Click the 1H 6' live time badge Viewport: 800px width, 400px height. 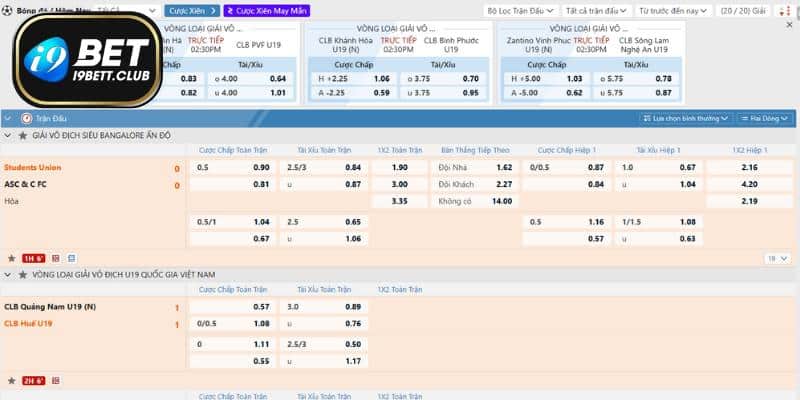point(34,259)
